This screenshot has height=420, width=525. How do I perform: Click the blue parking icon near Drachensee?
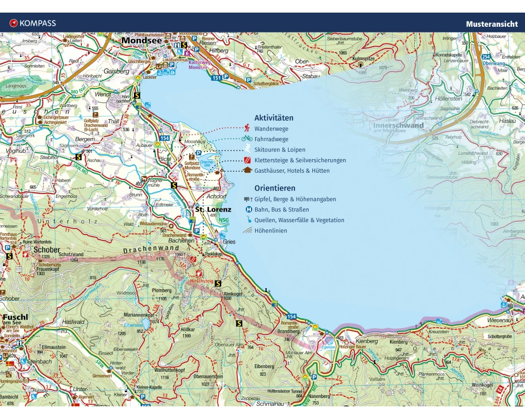coord(198,153)
